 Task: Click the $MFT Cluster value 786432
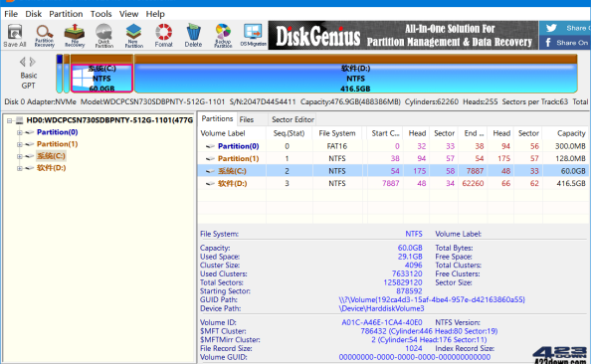click(x=429, y=331)
